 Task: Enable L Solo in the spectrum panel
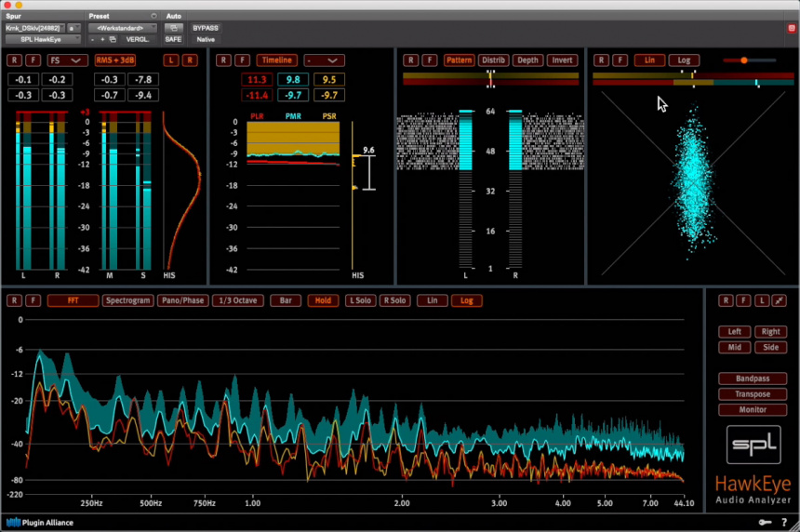[360, 300]
